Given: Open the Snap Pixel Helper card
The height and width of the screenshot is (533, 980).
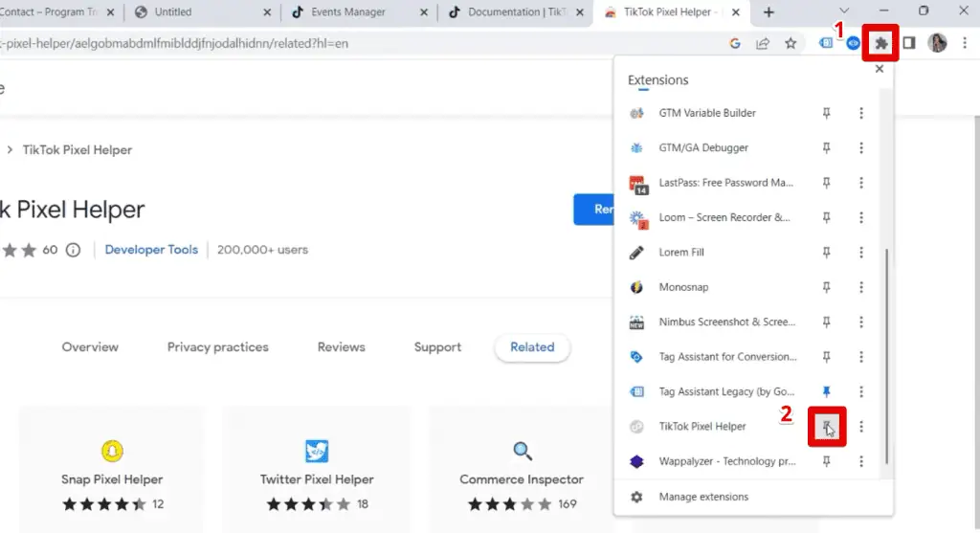Looking at the screenshot, I should [112, 471].
